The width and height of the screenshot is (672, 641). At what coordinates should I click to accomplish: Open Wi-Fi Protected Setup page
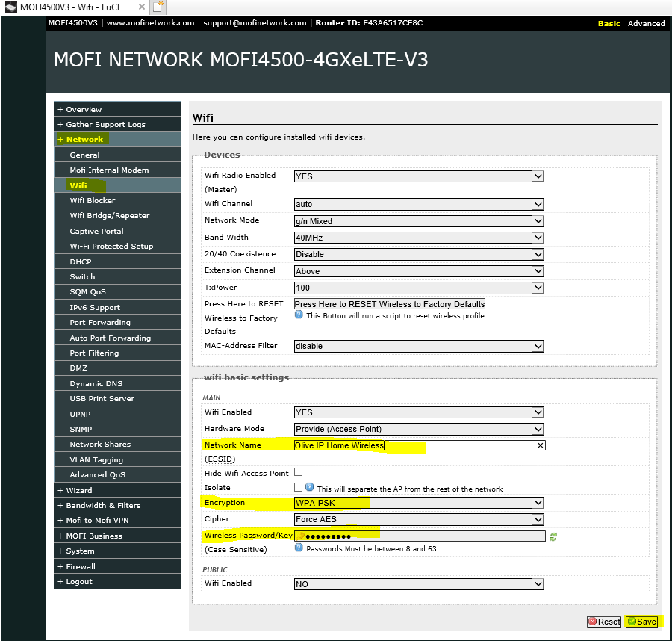(x=117, y=246)
